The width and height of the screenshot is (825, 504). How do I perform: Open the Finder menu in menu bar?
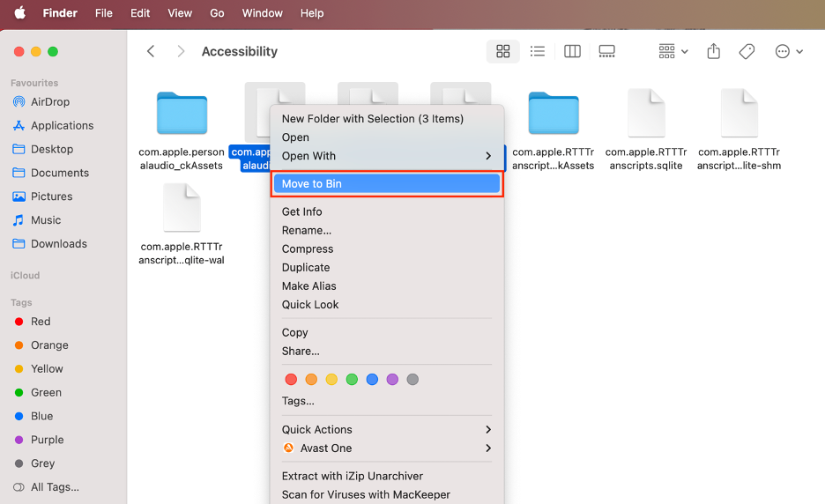(x=60, y=12)
